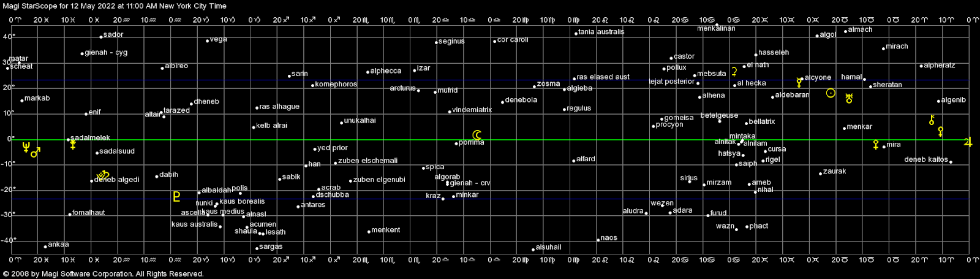980x279 pixels.
Task: Click the Magi Software Corporation copyright text
Action: coord(104,274)
